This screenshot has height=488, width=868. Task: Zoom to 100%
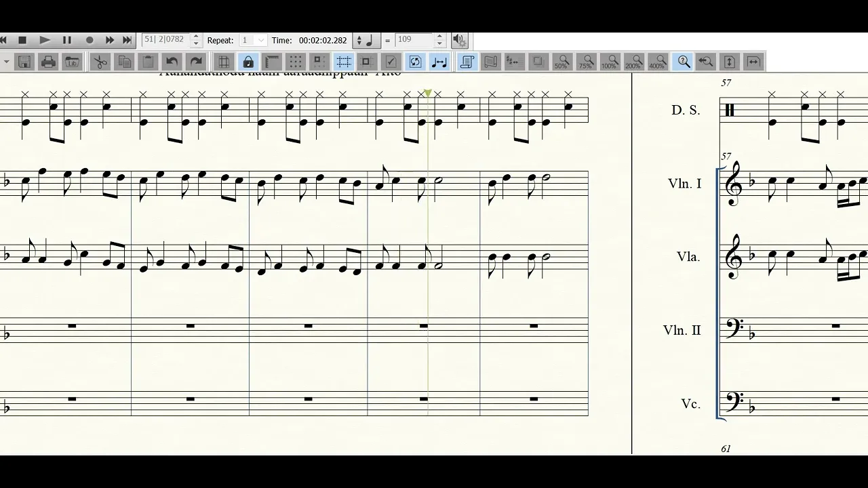coord(610,62)
